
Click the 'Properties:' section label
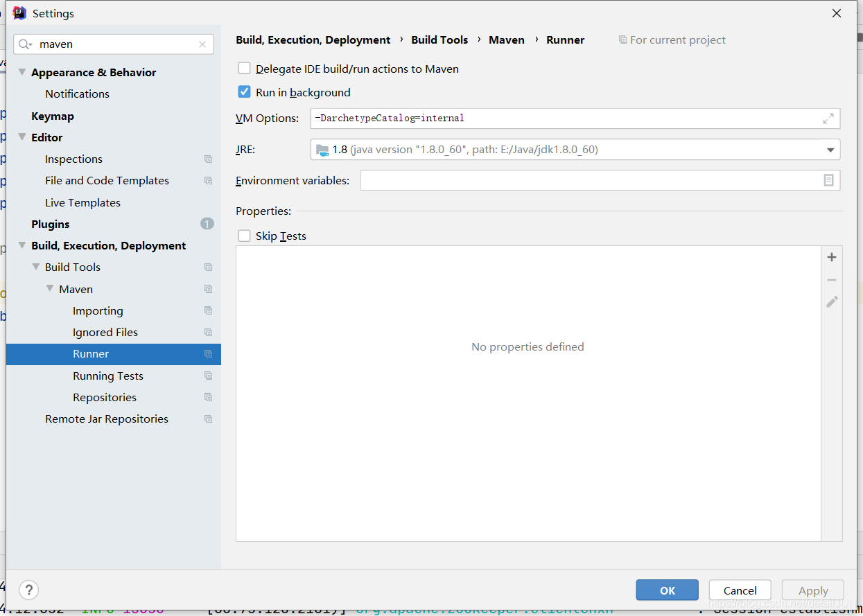263,211
